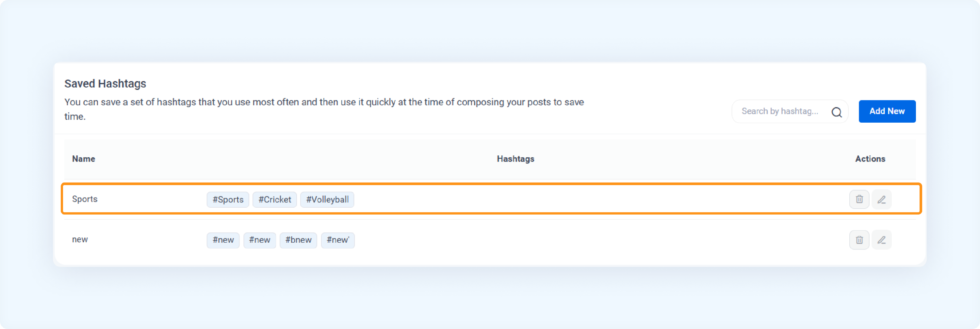Click the search magnifier icon

point(836,112)
